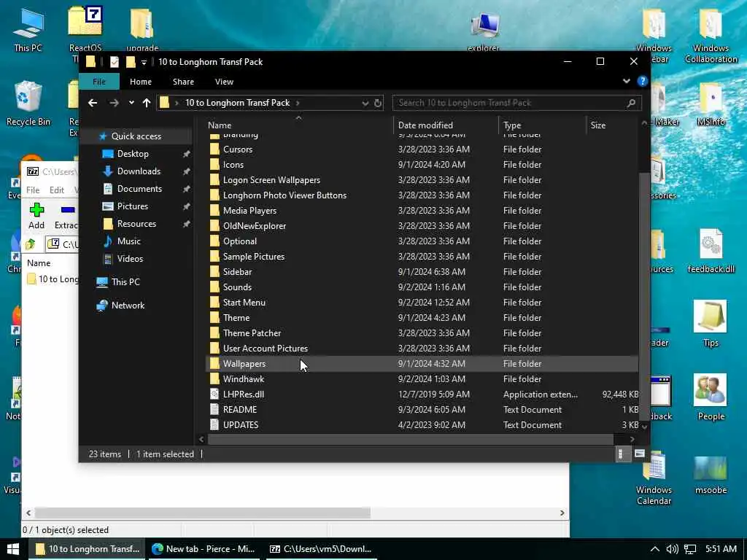Open the volume tray icon
This screenshot has height=560, width=747.
[672, 549]
